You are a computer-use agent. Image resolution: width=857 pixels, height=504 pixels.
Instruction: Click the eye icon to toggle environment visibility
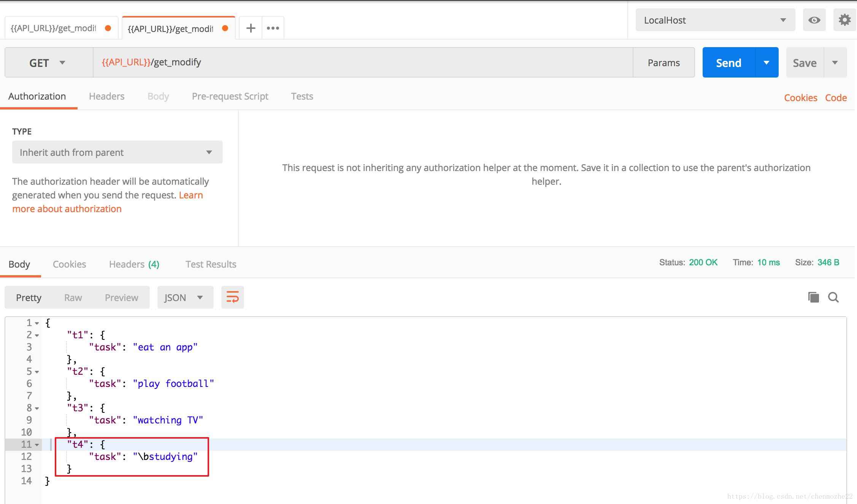tap(814, 21)
